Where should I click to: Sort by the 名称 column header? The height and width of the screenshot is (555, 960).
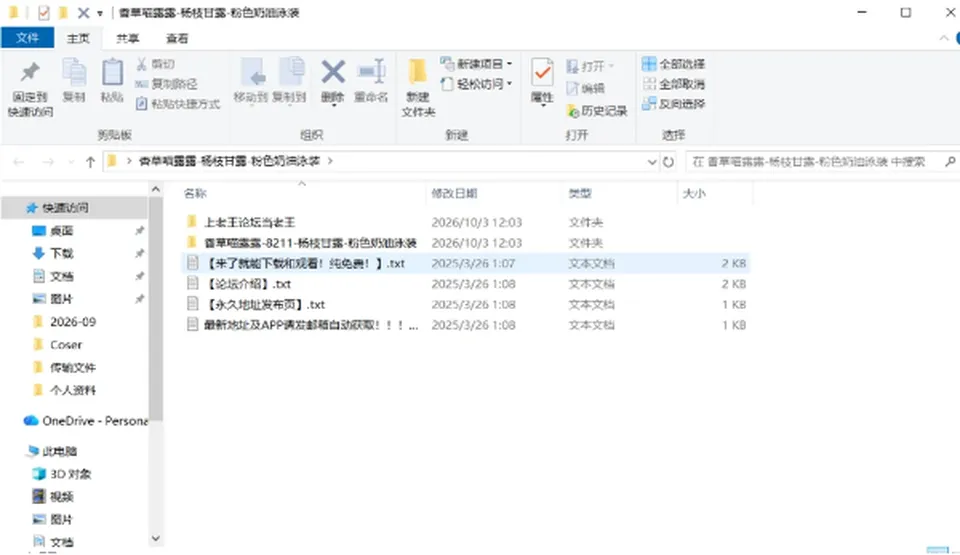[196, 194]
